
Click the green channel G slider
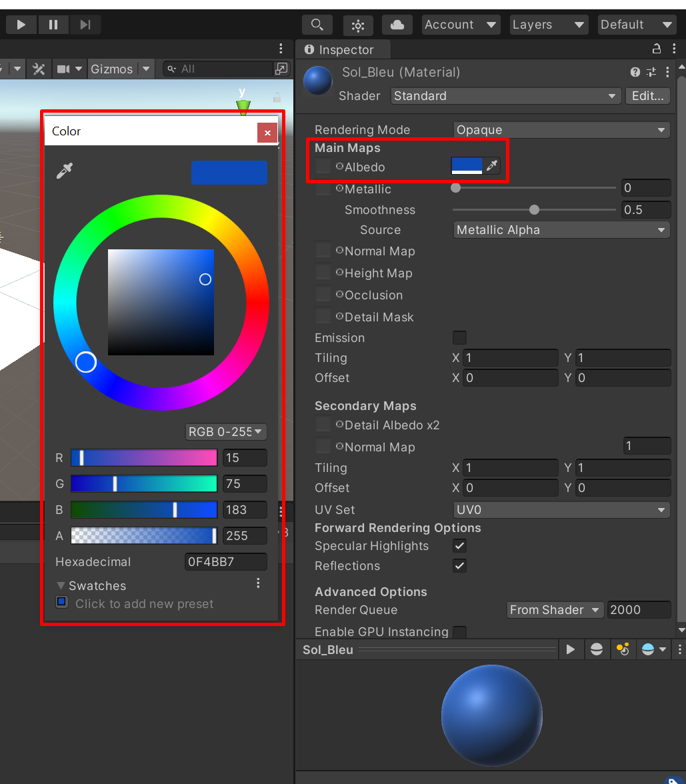click(x=144, y=483)
